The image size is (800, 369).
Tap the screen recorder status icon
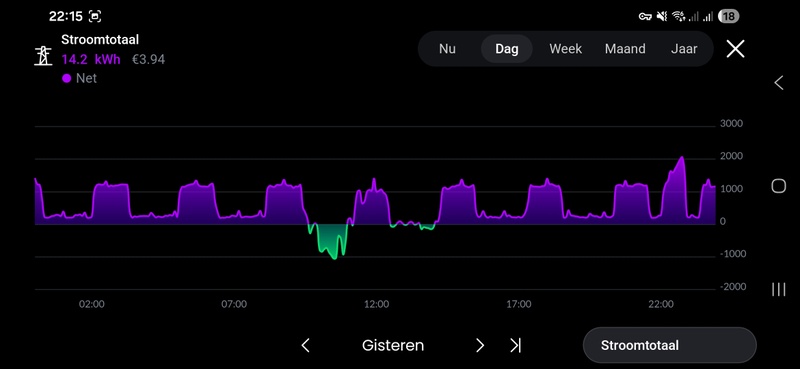pos(95,16)
